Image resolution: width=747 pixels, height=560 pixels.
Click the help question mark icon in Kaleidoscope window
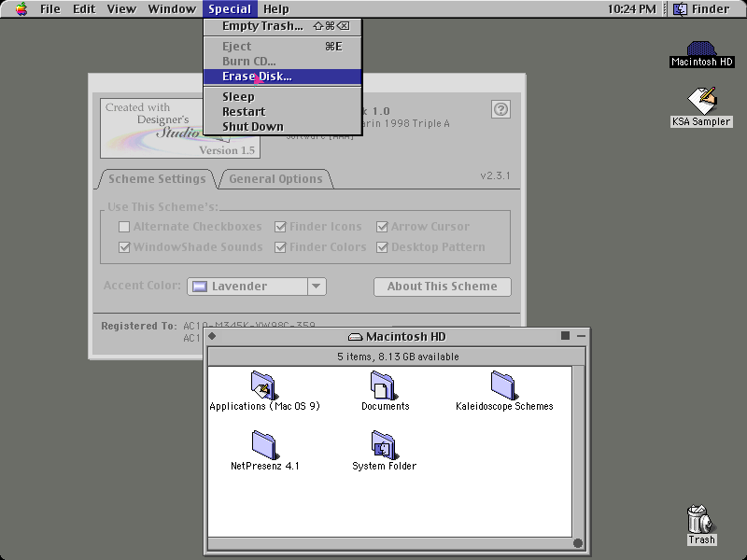click(x=500, y=109)
